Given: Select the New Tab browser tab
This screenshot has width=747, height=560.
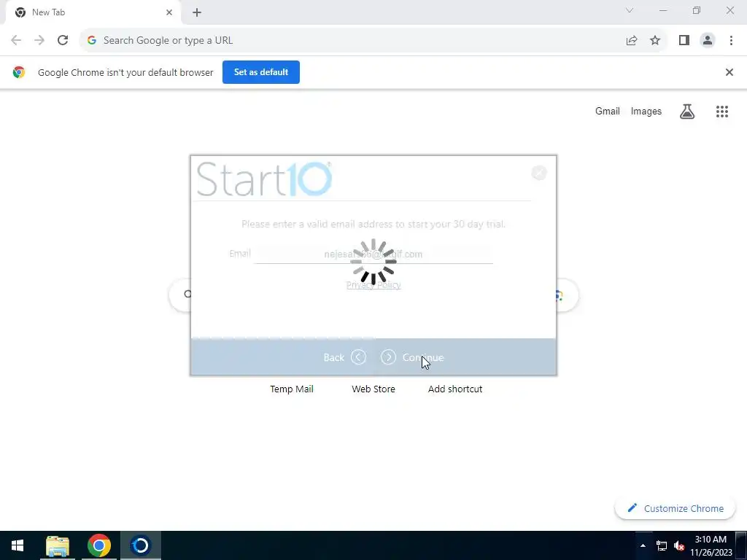Looking at the screenshot, I should (93, 12).
